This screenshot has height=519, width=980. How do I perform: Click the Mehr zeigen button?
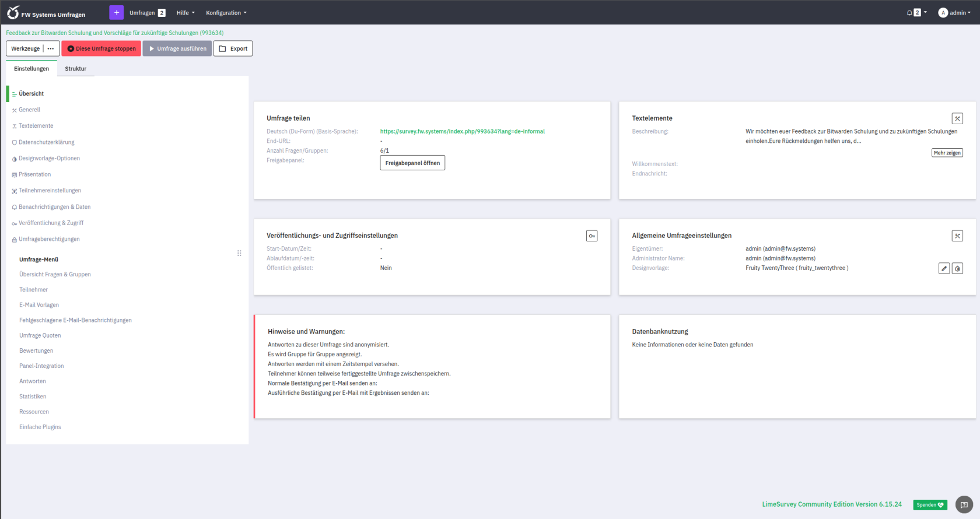tap(947, 153)
